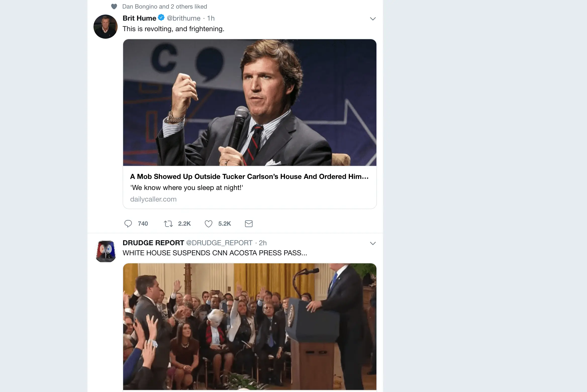Viewport: 587px width, 392px height.
Task: Click the 2h timestamp on the DRUDGE tweet
Action: coord(263,243)
